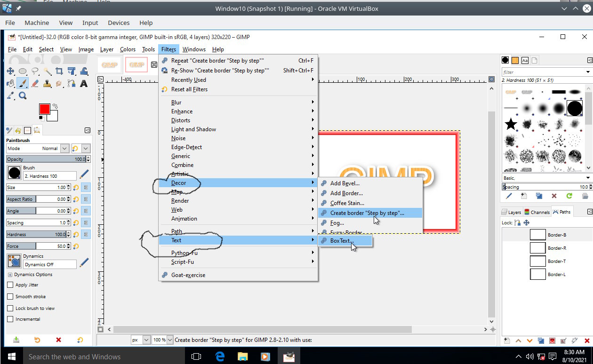
Task: Select the Paintbrush tool
Action: 23,84
